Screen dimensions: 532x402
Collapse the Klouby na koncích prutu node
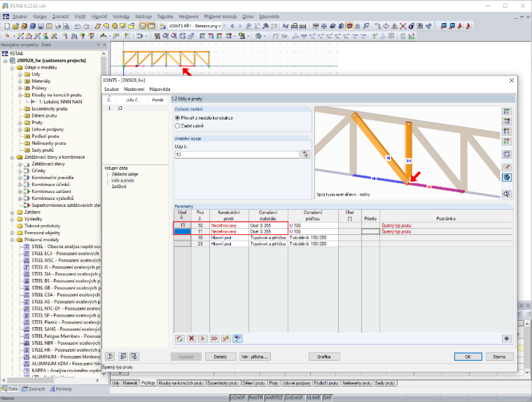tap(20, 95)
